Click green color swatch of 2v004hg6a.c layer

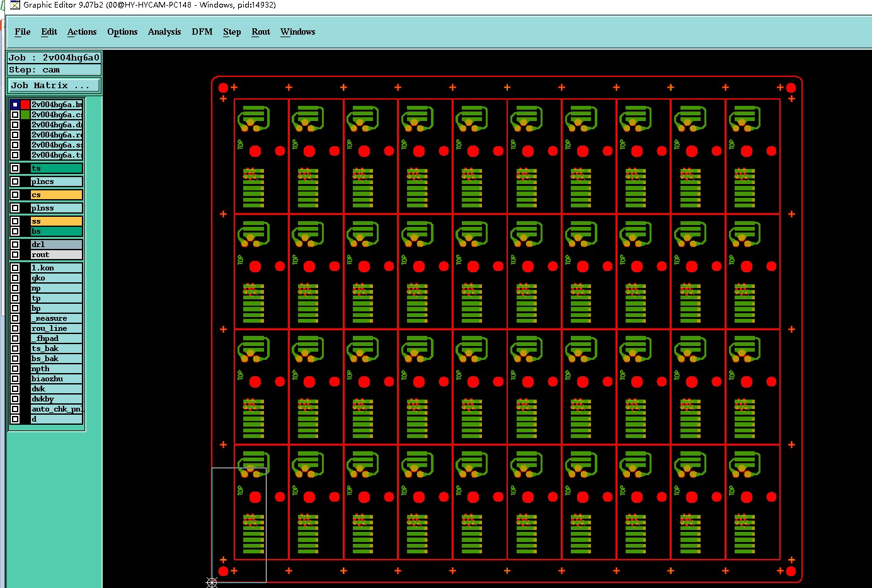point(25,115)
